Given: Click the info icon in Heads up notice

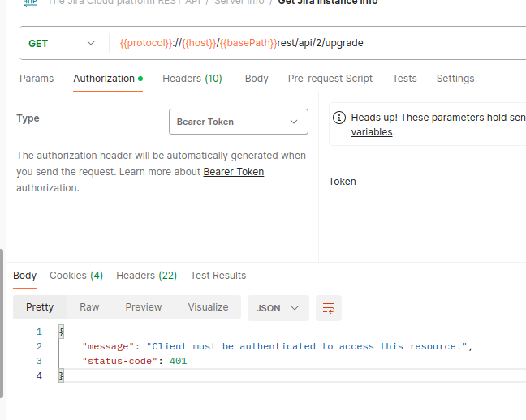Looking at the screenshot, I should (339, 118).
